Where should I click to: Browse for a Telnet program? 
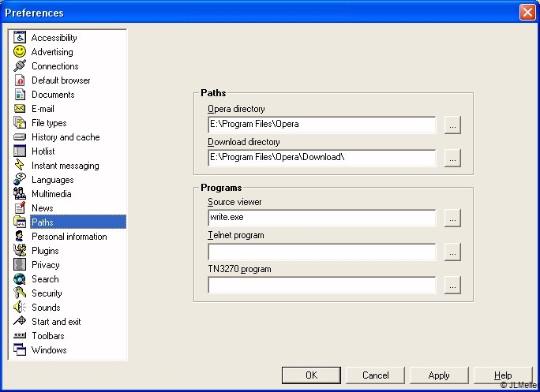click(x=452, y=252)
